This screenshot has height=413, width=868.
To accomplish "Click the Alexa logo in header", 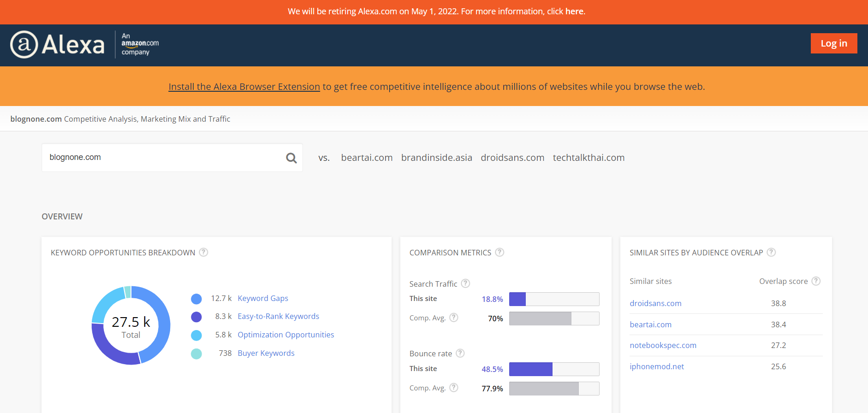I will pos(57,45).
